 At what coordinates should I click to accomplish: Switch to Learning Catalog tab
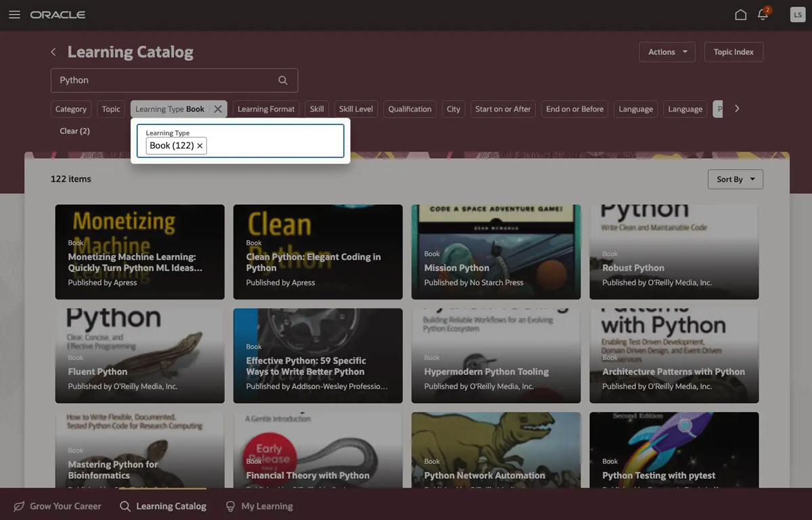pyautogui.click(x=163, y=506)
